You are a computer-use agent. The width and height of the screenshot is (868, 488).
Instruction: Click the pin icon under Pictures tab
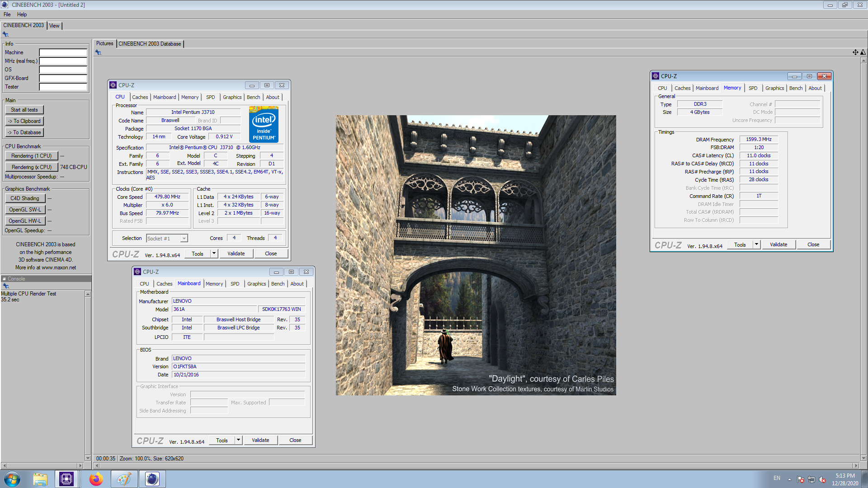pyautogui.click(x=98, y=52)
